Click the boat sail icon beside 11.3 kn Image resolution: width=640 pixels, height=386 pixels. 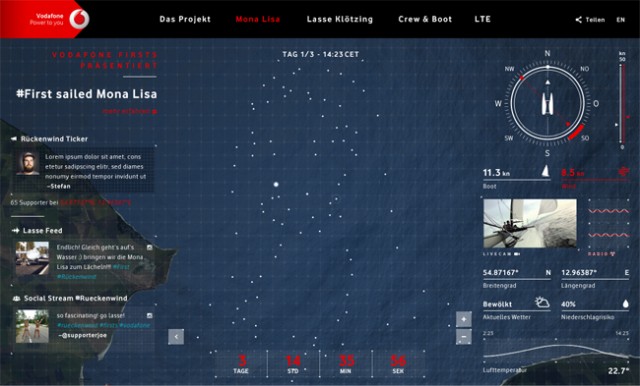(545, 171)
